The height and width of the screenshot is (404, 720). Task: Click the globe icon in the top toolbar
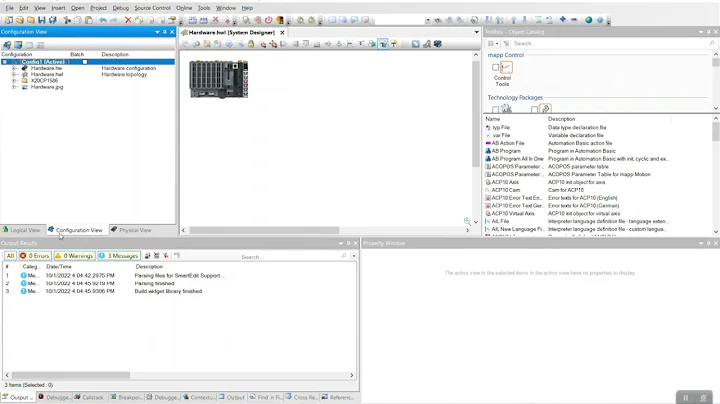[589, 20]
